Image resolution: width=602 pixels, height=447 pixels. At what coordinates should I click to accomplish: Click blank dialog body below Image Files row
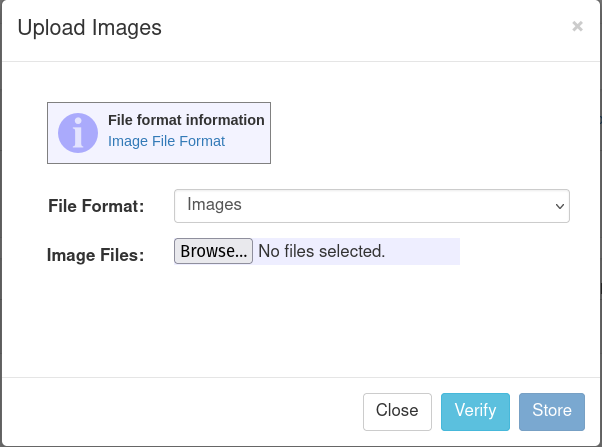[x=301, y=321]
